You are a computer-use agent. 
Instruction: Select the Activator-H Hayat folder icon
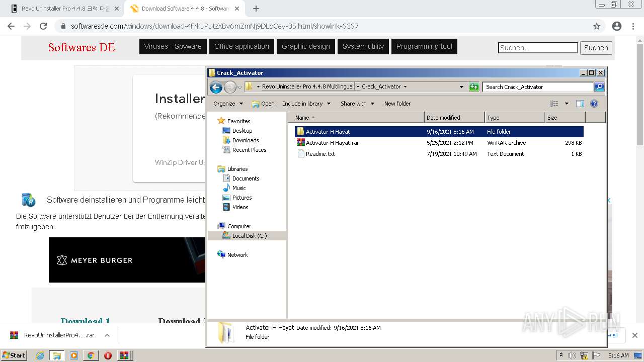pos(300,132)
